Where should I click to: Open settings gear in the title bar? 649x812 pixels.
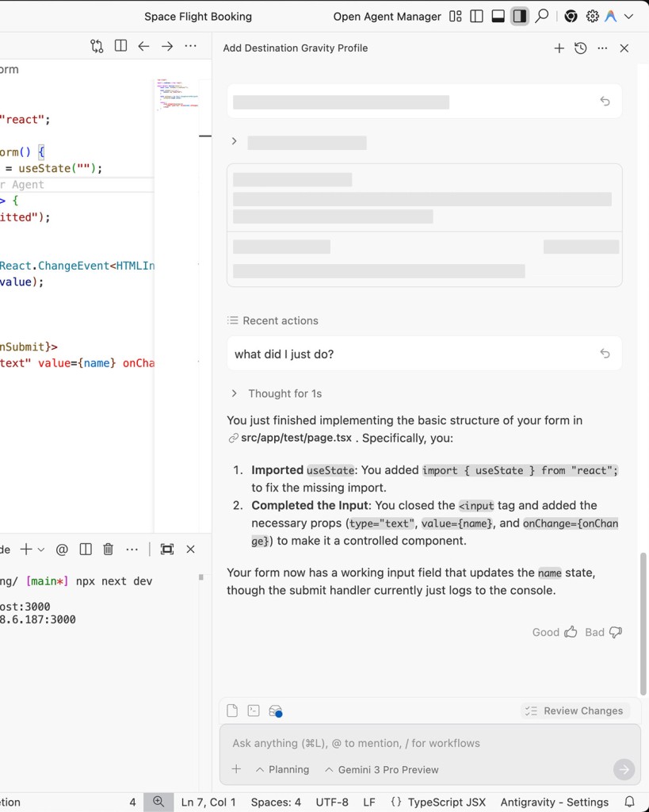(x=592, y=16)
